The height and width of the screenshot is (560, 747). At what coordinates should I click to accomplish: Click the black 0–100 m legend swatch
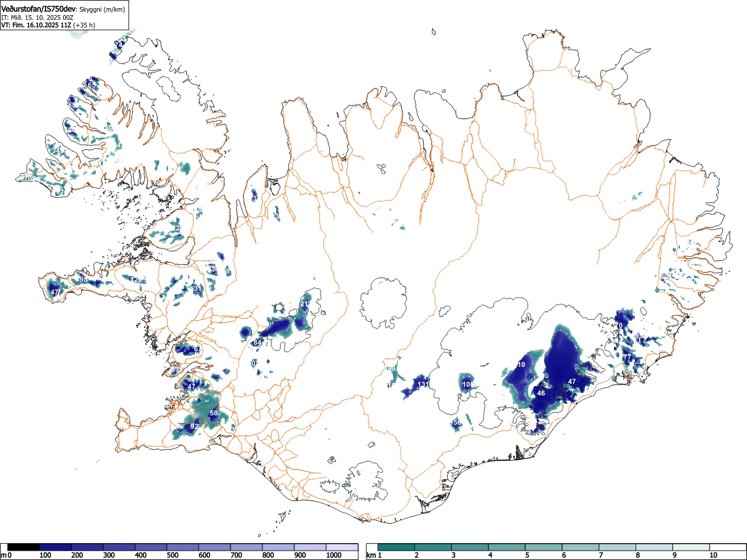pos(23,547)
